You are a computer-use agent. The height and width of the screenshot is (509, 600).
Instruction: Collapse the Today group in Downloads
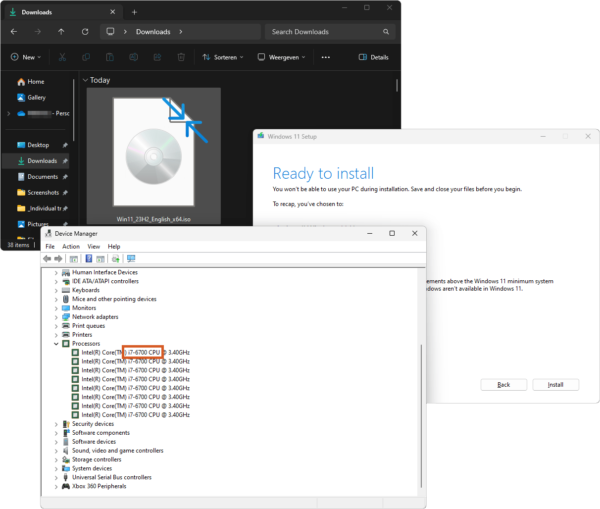[x=85, y=80]
